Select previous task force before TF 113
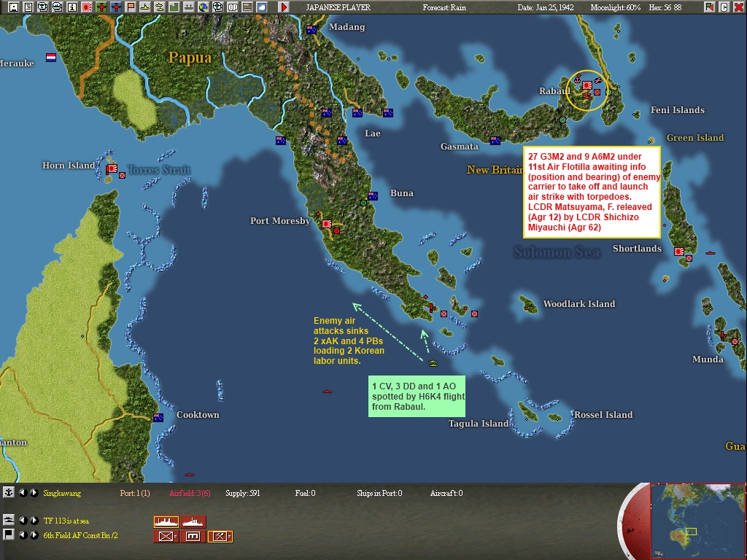The width and height of the screenshot is (747, 560). 23,521
